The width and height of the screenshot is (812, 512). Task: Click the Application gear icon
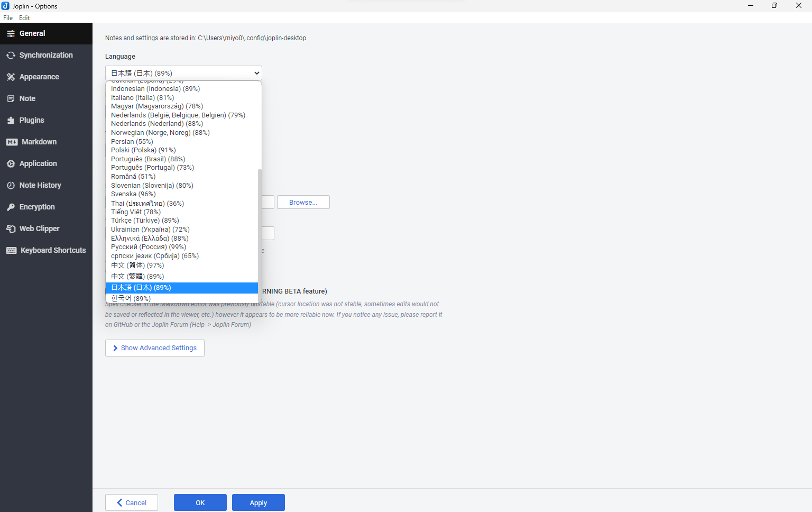click(x=11, y=164)
